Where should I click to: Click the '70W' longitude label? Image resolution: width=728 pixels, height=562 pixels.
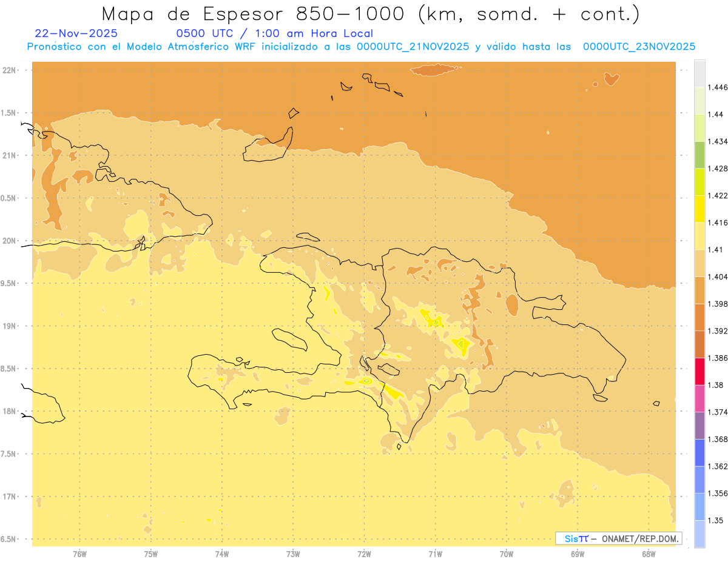coord(507,554)
